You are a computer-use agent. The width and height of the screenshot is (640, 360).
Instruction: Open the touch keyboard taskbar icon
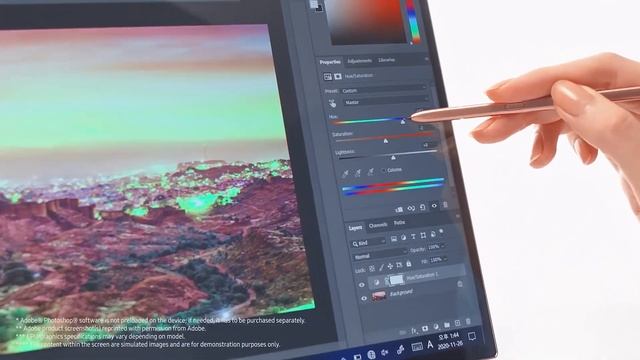[416, 347]
